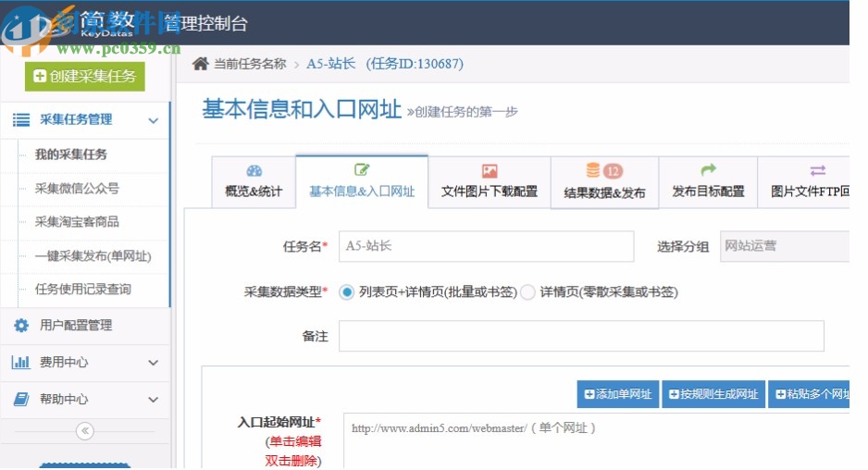Screen dimensions: 868x470
Task: Switch to the 文件图片下载配置 tab
Action: pos(490,182)
